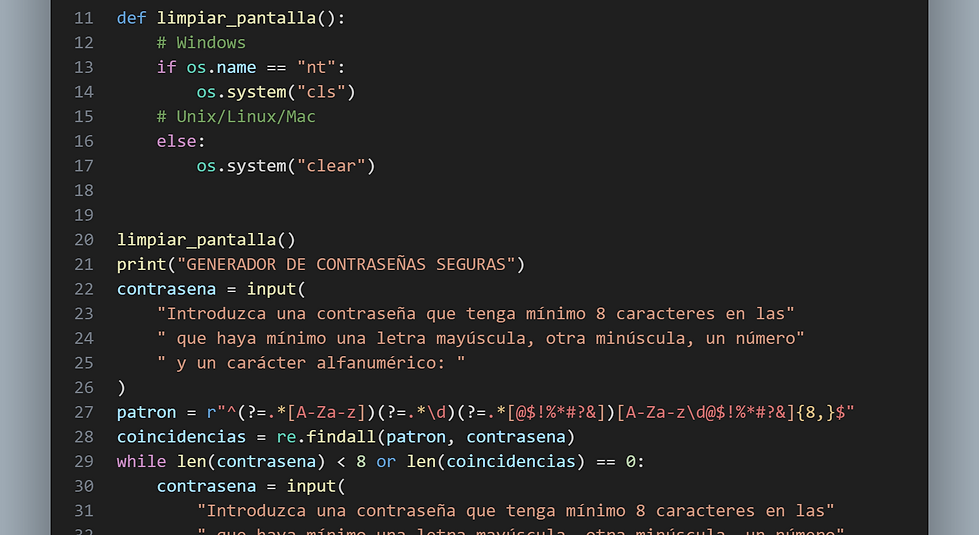The image size is (979, 535).
Task: Click the closing parenthesis on line 26
Action: [x=122, y=388]
